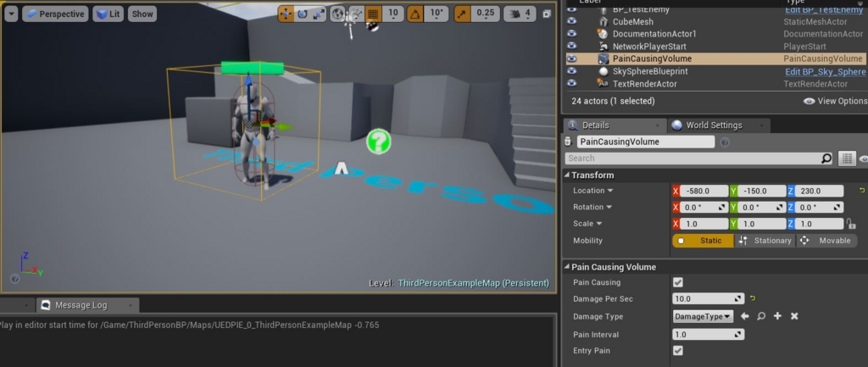Screen dimensions: 868x367
Task: Open the Lit view mode menu
Action: point(108,14)
